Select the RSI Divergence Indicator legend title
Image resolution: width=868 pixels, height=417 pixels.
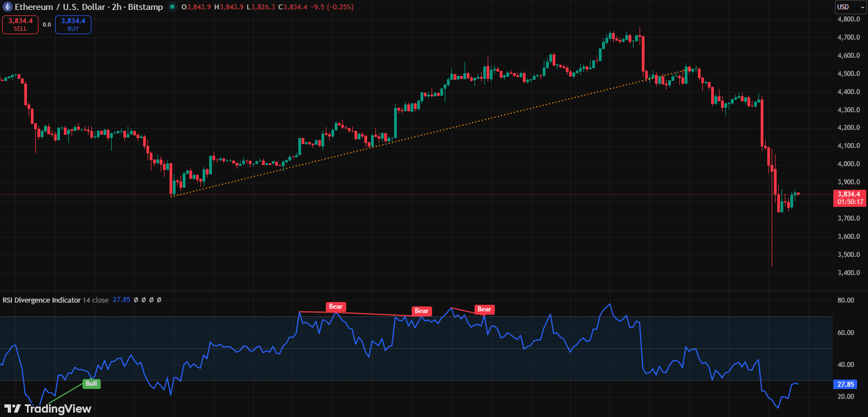[x=42, y=300]
